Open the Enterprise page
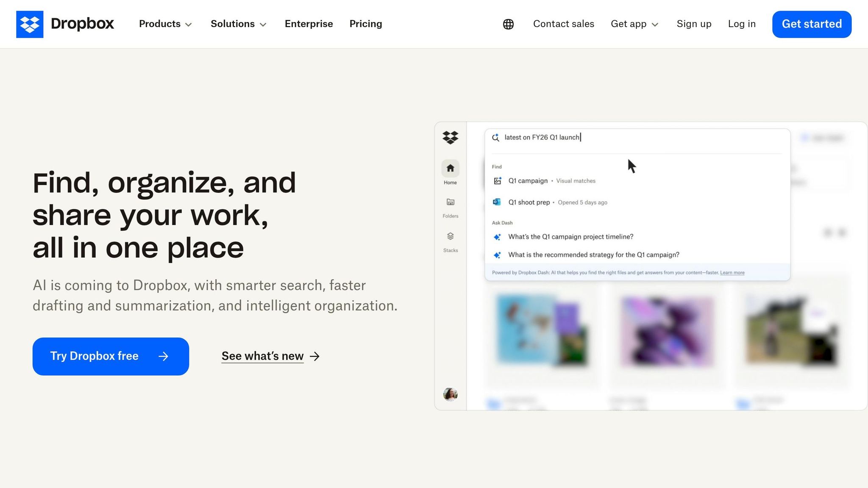The height and width of the screenshot is (488, 868). coord(309,24)
